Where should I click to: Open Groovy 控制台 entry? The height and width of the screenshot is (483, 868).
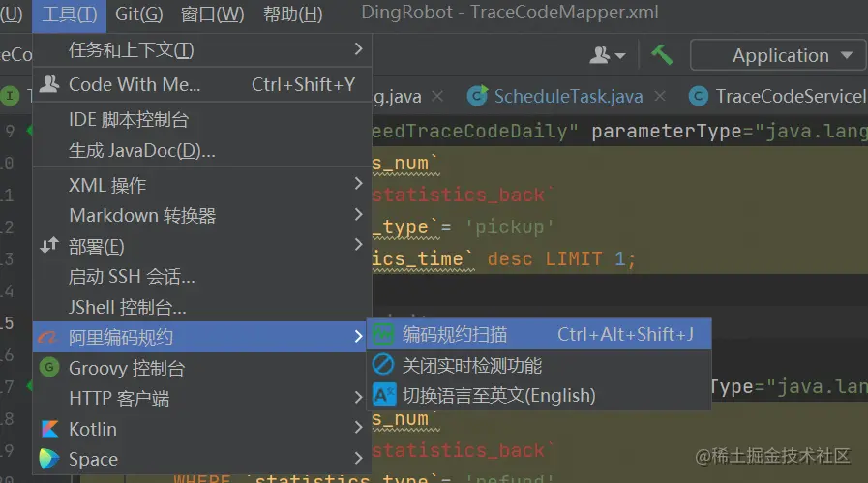click(202, 368)
